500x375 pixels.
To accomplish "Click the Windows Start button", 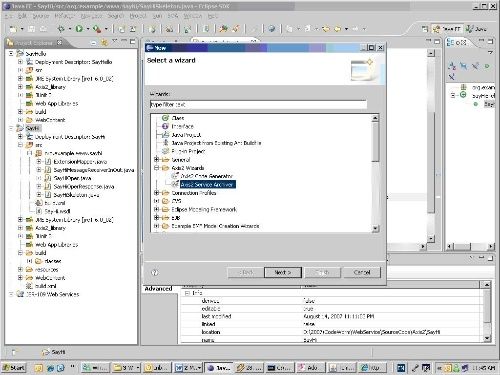I will pos(14,368).
